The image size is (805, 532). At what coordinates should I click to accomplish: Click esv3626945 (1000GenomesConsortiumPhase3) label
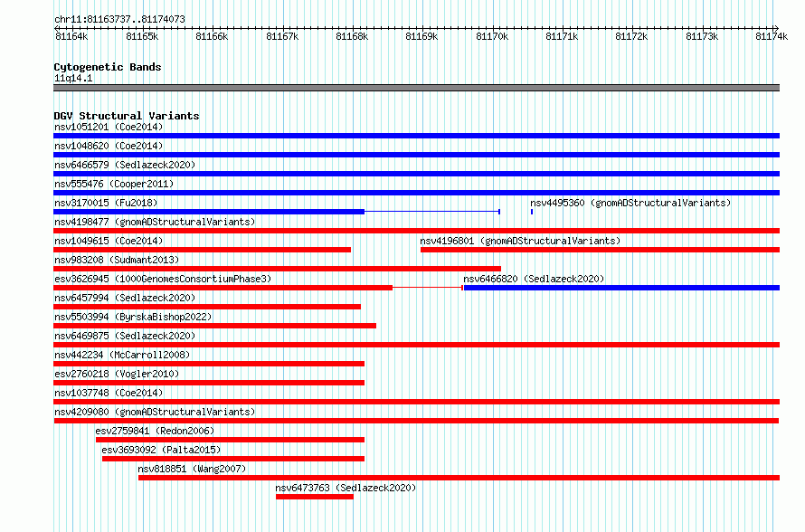point(163,279)
